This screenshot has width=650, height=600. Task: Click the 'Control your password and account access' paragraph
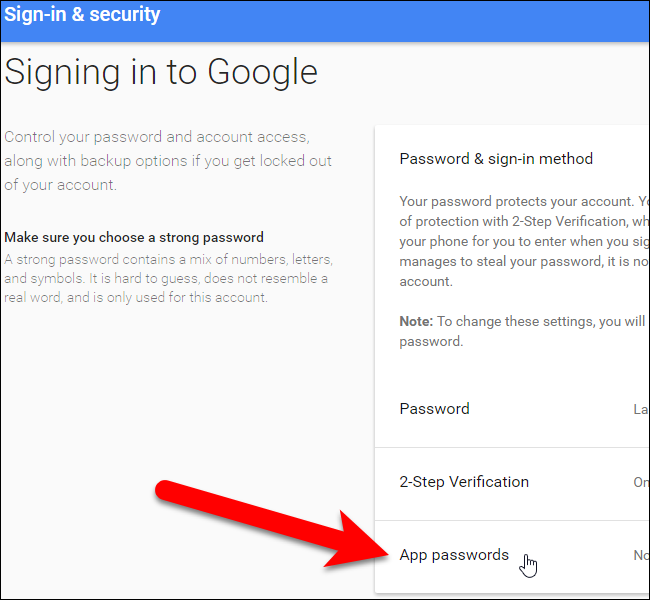[168, 136]
